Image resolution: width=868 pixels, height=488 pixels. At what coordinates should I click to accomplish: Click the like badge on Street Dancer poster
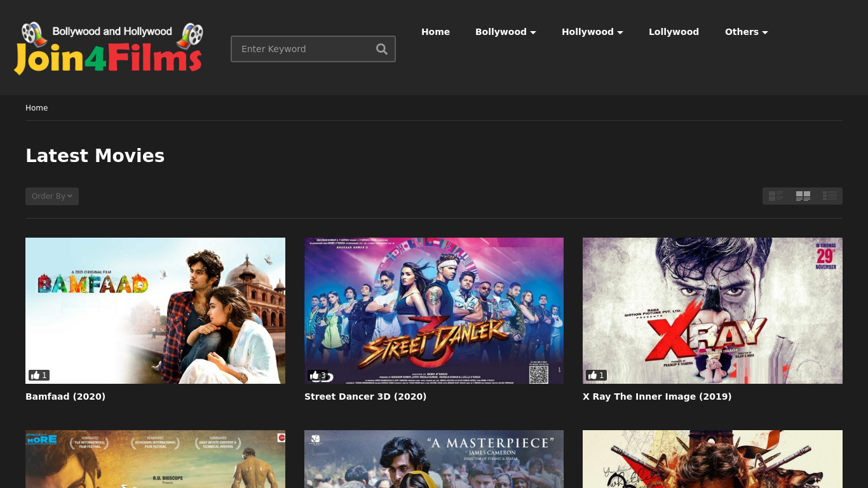318,376
